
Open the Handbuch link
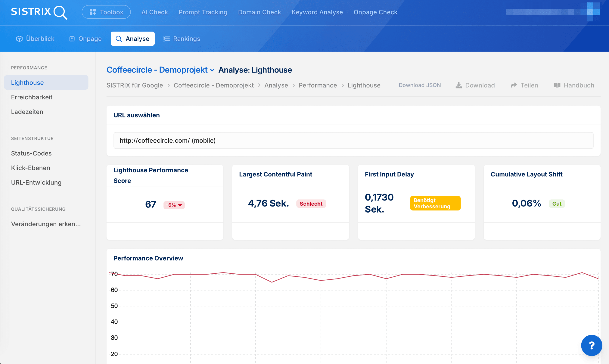click(x=574, y=85)
